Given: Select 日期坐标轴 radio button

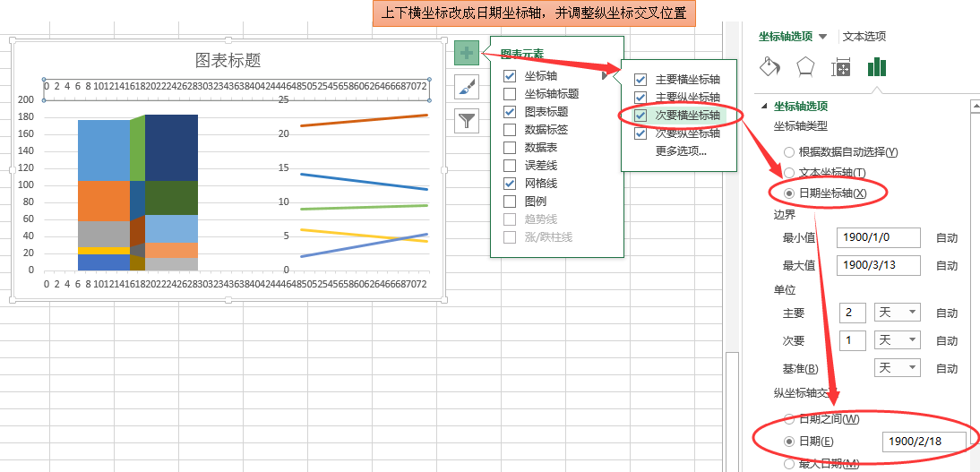Looking at the screenshot, I should [x=789, y=193].
